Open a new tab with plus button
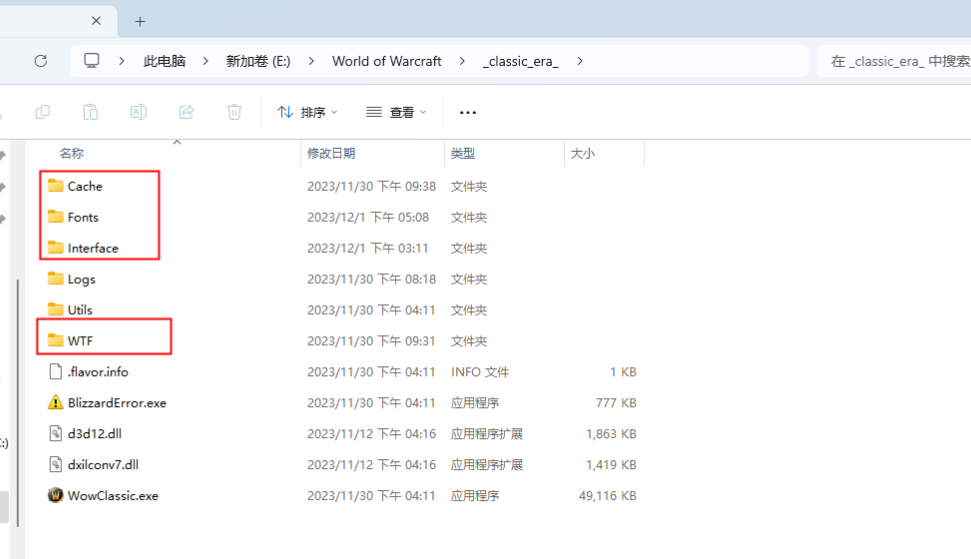 click(x=140, y=22)
